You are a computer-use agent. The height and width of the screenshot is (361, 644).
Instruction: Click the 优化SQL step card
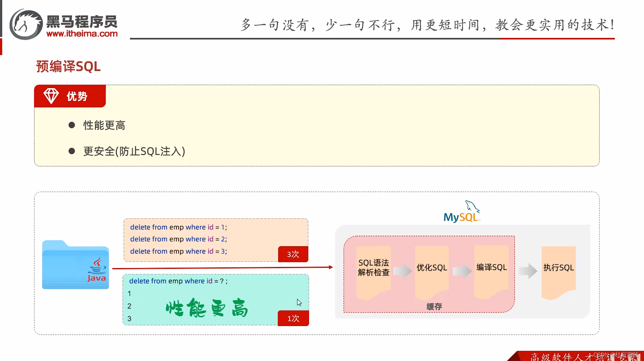tap(432, 272)
